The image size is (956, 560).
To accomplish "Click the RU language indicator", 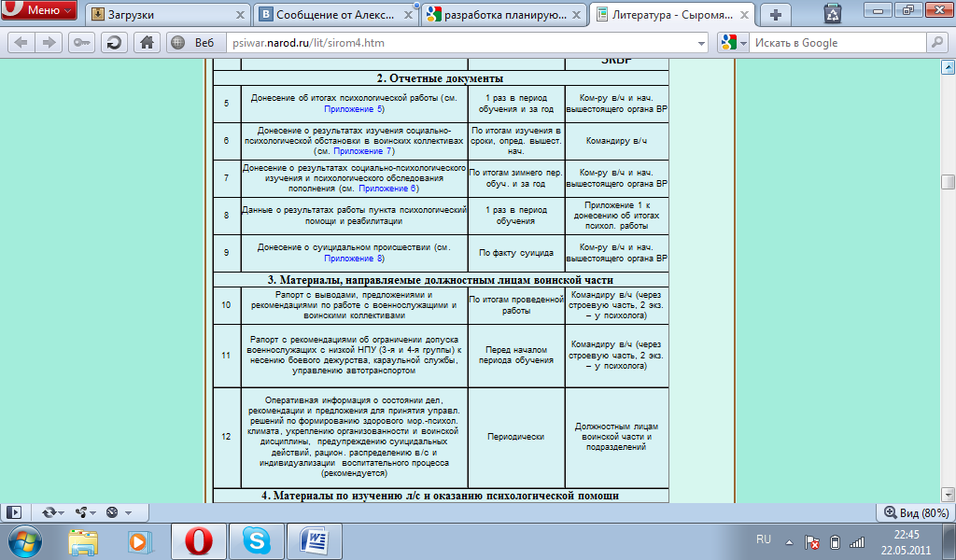I will [x=764, y=539].
